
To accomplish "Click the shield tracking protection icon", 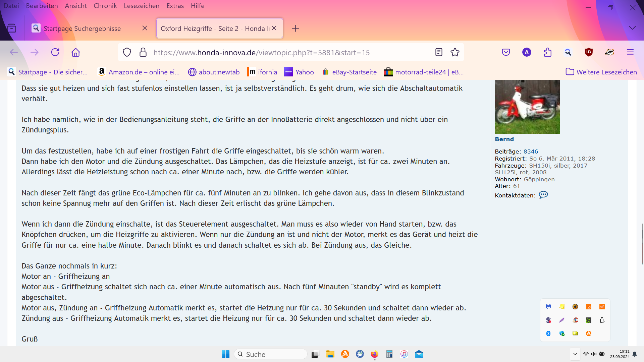I will 127,52.
